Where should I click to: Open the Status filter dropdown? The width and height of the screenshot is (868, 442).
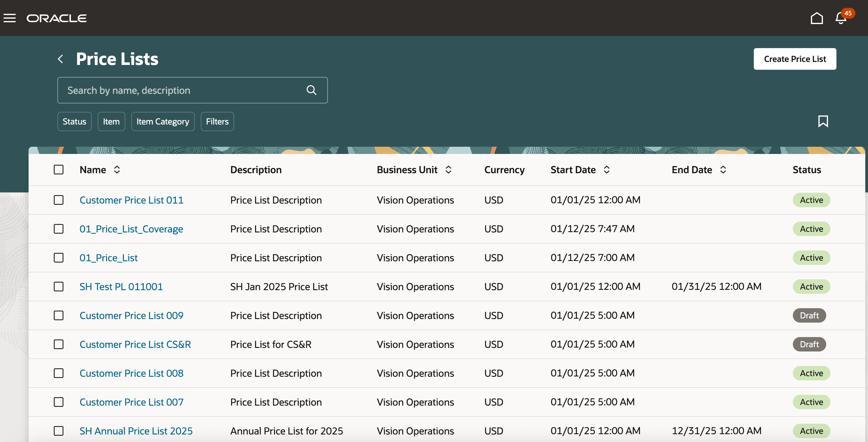[x=74, y=121]
